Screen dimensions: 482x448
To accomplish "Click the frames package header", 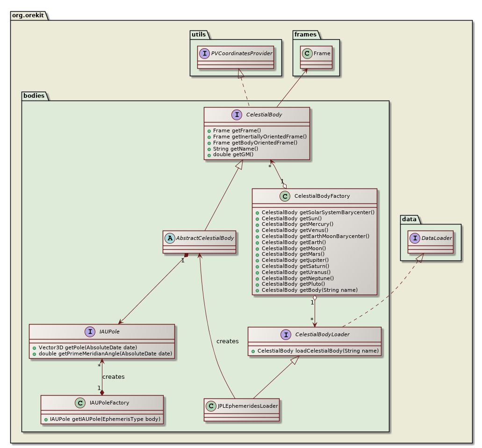I will pyautogui.click(x=306, y=35).
